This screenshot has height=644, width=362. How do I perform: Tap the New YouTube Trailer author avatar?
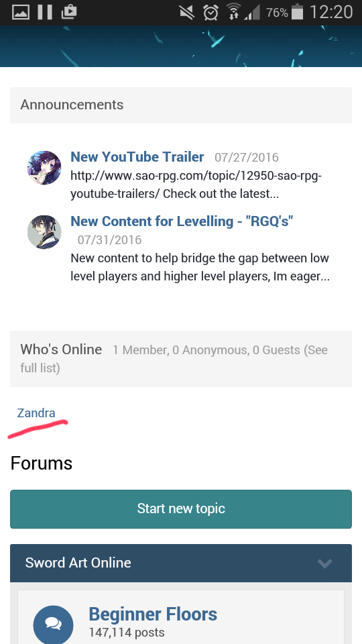[44, 168]
